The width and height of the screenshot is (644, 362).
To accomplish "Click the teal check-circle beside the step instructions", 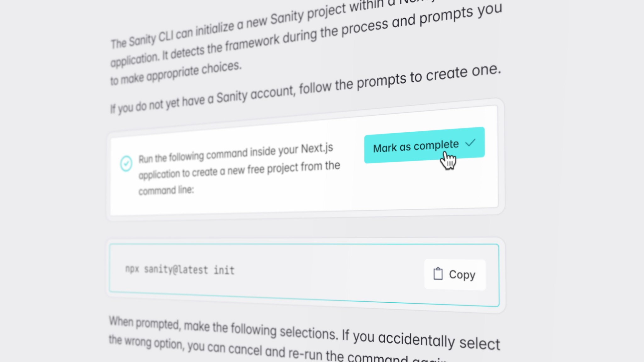I will 126,163.
